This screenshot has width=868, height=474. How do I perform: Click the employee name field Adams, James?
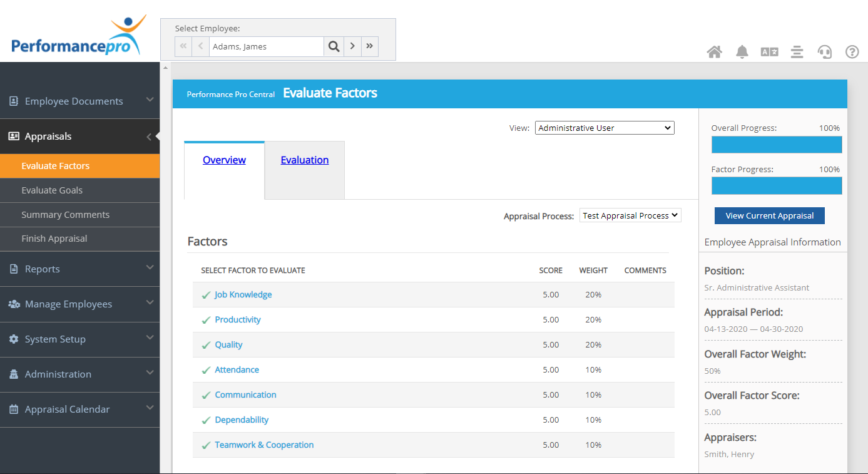(x=267, y=46)
